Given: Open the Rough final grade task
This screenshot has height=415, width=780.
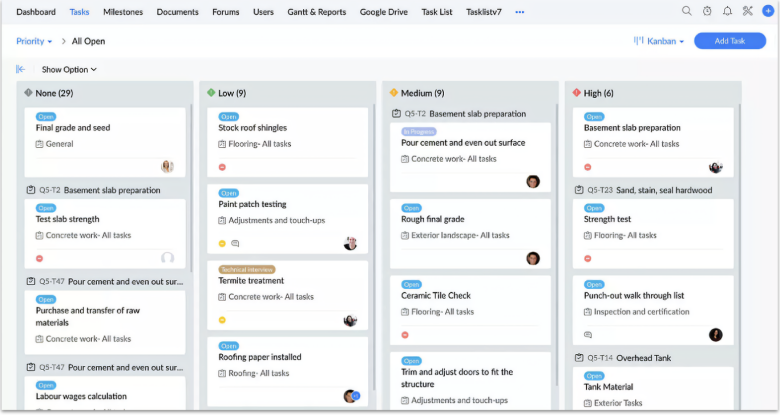Looking at the screenshot, I should (433, 219).
